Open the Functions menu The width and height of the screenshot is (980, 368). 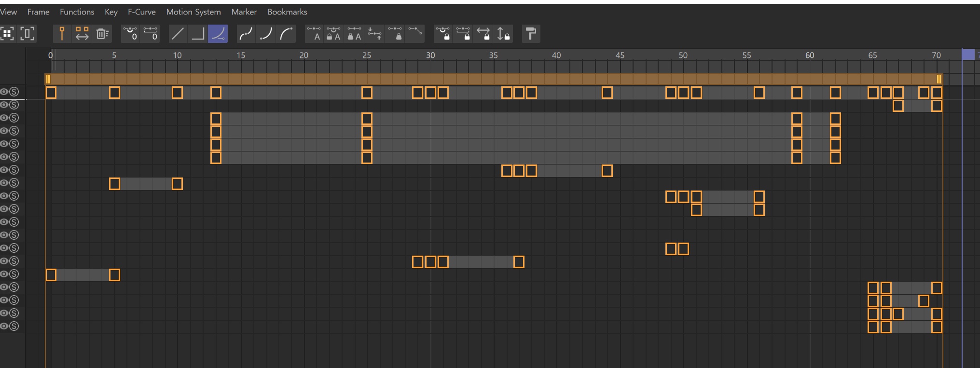pyautogui.click(x=77, y=12)
